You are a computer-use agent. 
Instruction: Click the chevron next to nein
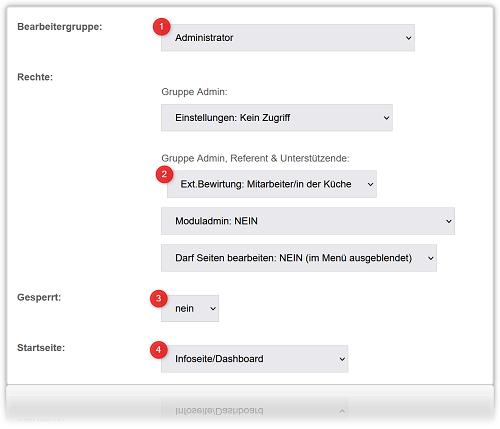coord(213,309)
